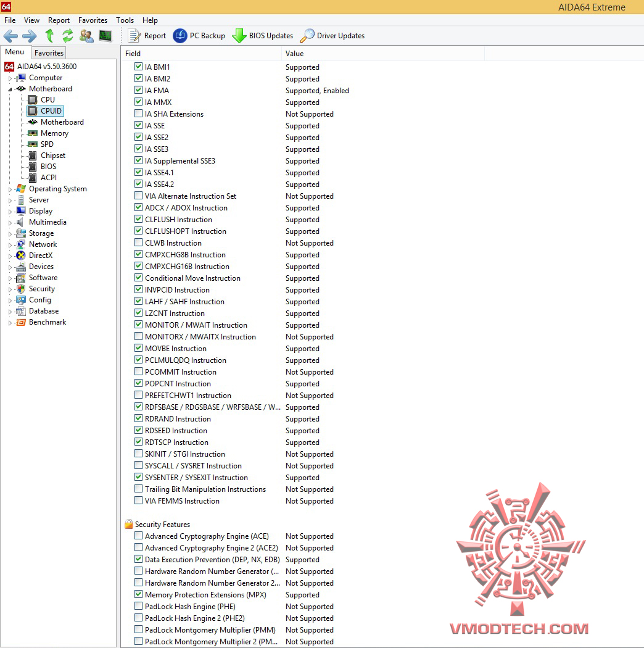This screenshot has height=648, width=644.
Task: Click the Security shield icon
Action: pyautogui.click(x=20, y=289)
